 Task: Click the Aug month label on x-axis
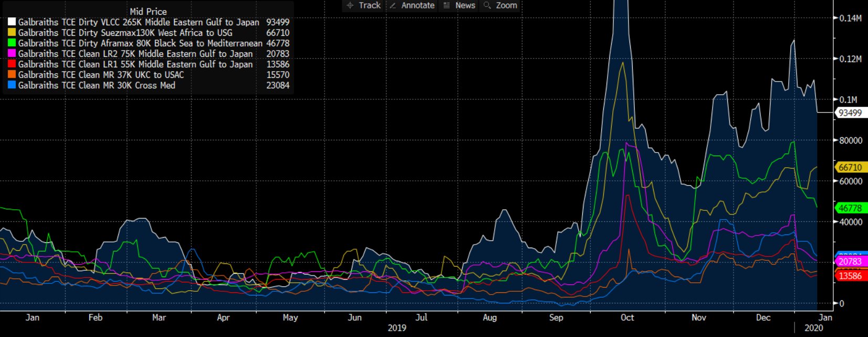[x=490, y=318]
